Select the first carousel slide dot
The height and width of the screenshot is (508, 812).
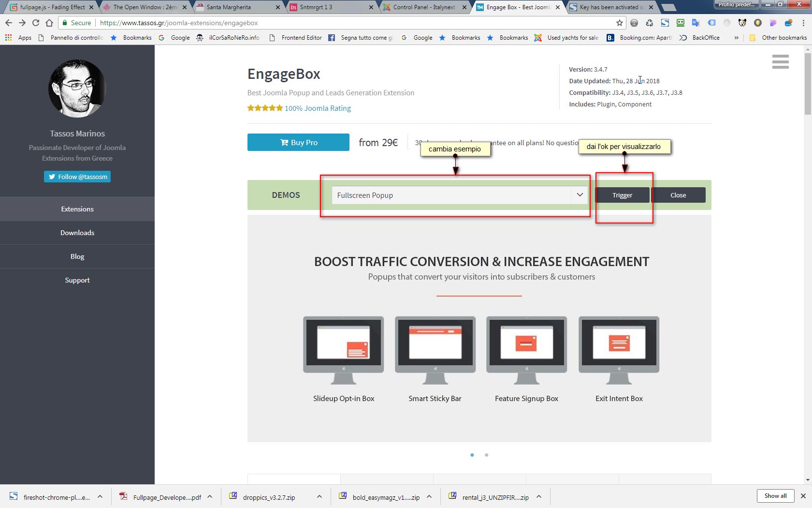(x=472, y=455)
